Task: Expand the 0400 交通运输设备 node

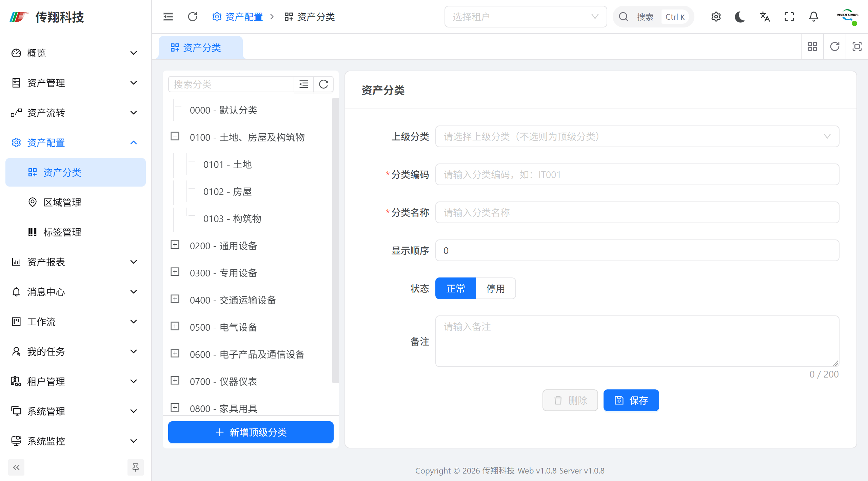Action: click(x=175, y=299)
